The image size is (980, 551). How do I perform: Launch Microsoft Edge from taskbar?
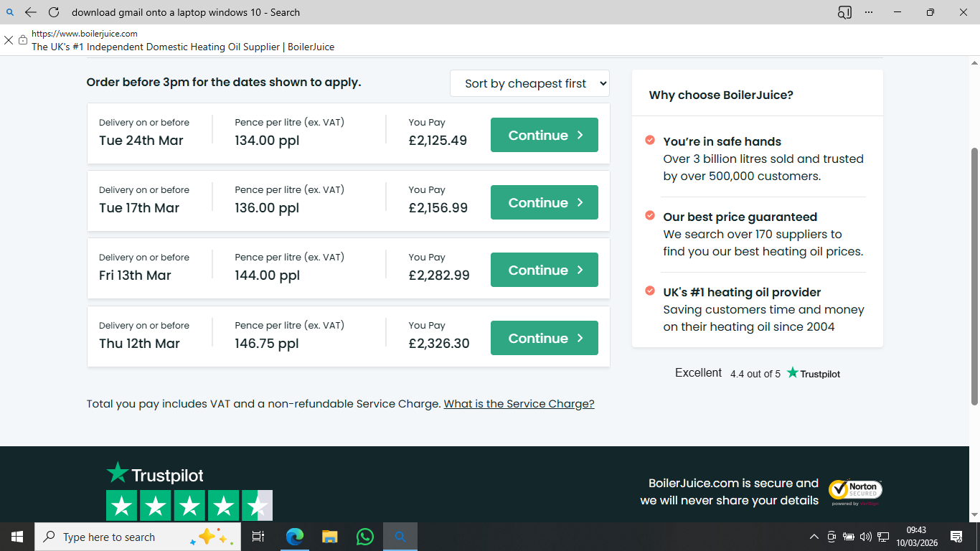click(294, 537)
